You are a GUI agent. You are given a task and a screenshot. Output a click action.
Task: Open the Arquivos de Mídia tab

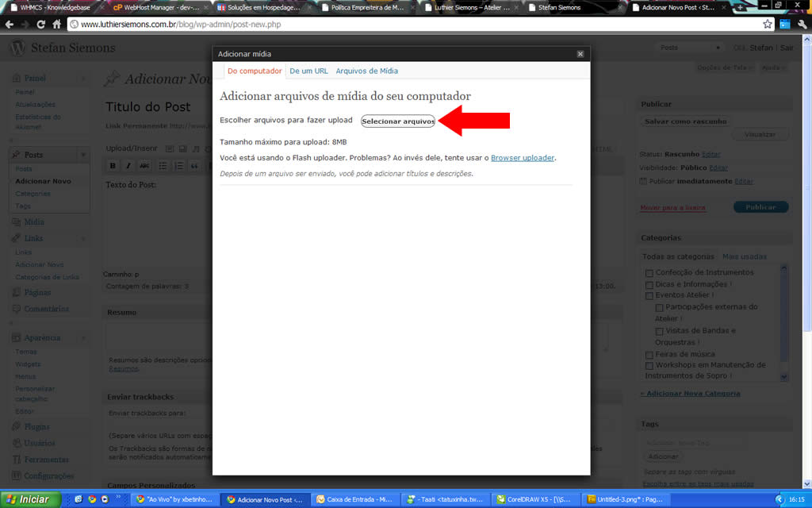(x=366, y=71)
